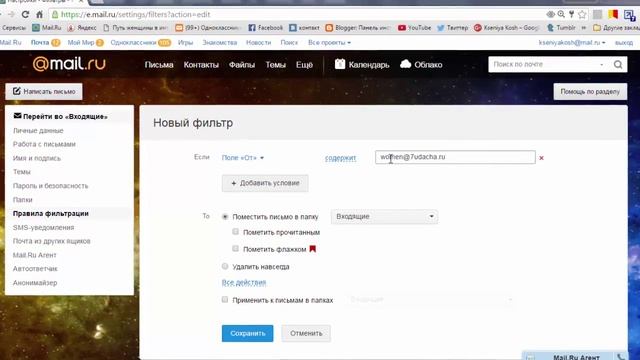The width and height of the screenshot is (640, 360).
Task: Open the account email dropdown
Action: point(571,42)
